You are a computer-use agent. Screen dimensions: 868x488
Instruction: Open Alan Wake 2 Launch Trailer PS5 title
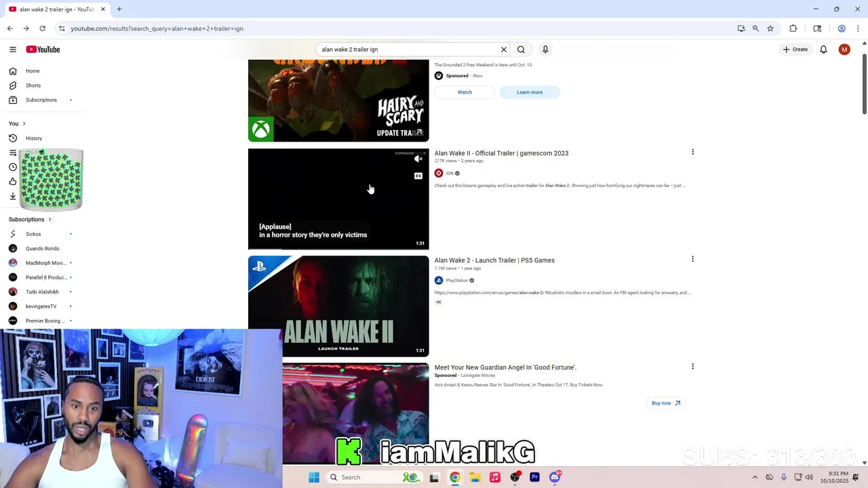[494, 260]
